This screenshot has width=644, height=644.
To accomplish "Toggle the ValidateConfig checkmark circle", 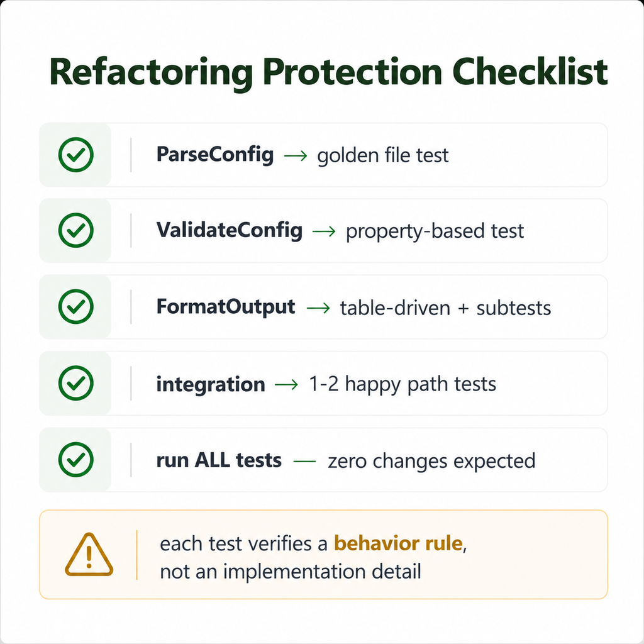I will pos(76,230).
